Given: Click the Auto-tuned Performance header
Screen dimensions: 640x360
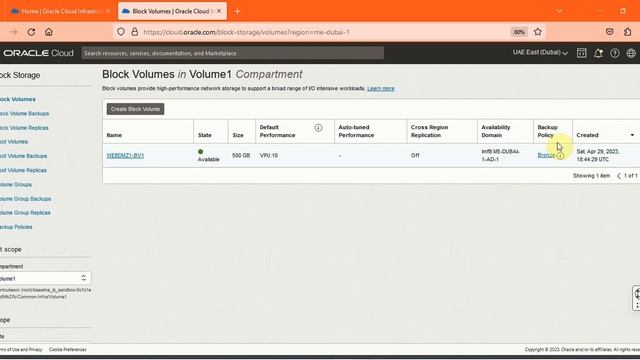Looking at the screenshot, I should (356, 131).
